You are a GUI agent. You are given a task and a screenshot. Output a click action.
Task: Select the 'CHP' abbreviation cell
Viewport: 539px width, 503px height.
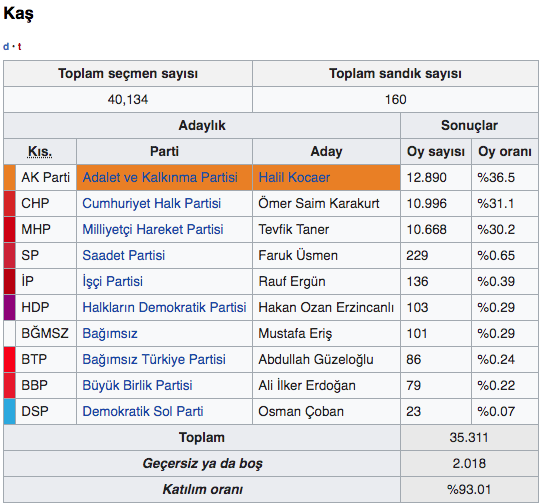(45, 204)
